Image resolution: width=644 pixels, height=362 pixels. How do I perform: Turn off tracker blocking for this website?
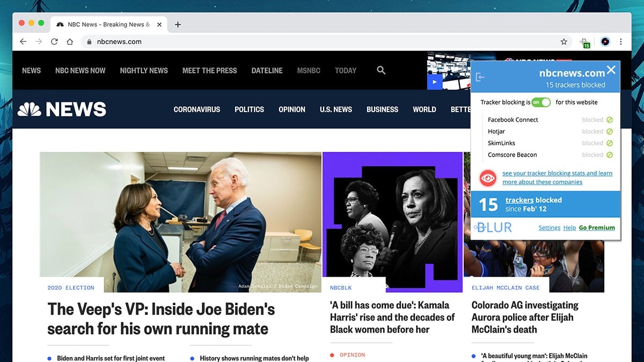click(x=541, y=102)
